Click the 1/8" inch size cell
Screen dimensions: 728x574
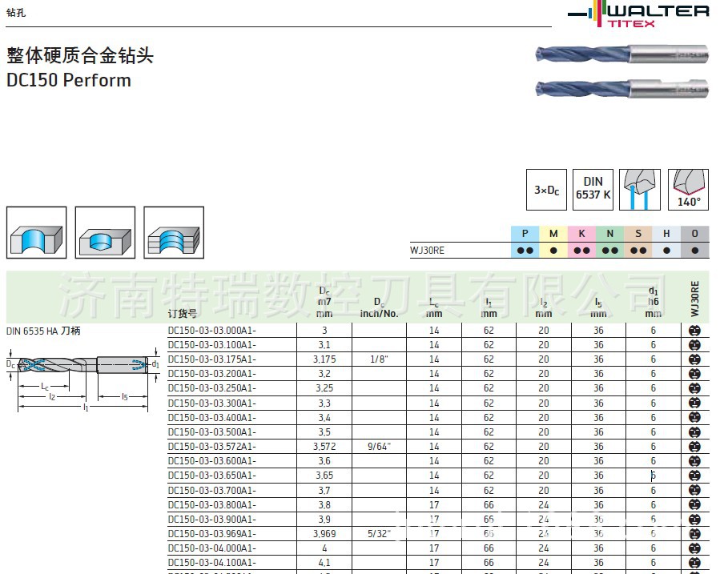click(379, 359)
